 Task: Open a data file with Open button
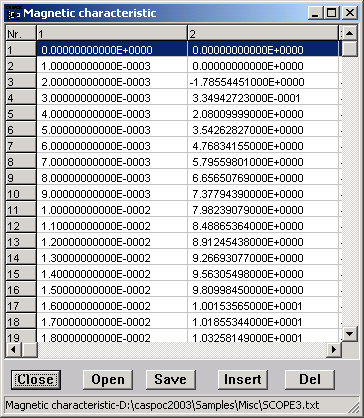(x=108, y=379)
